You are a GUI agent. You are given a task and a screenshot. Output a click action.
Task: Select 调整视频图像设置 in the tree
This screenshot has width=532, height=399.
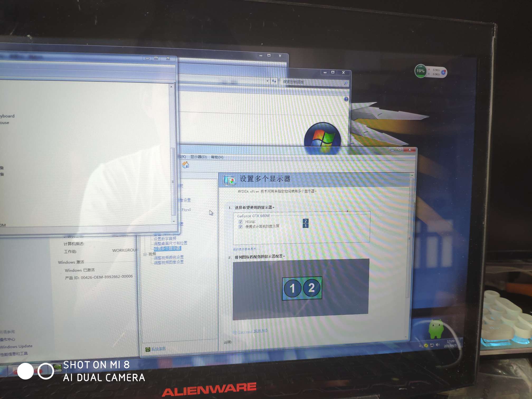click(169, 262)
